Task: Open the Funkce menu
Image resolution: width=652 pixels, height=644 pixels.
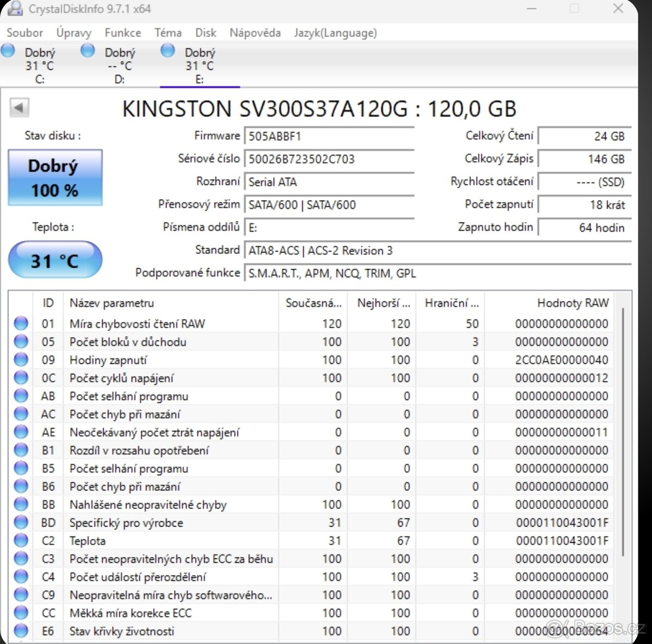Action: (x=123, y=33)
